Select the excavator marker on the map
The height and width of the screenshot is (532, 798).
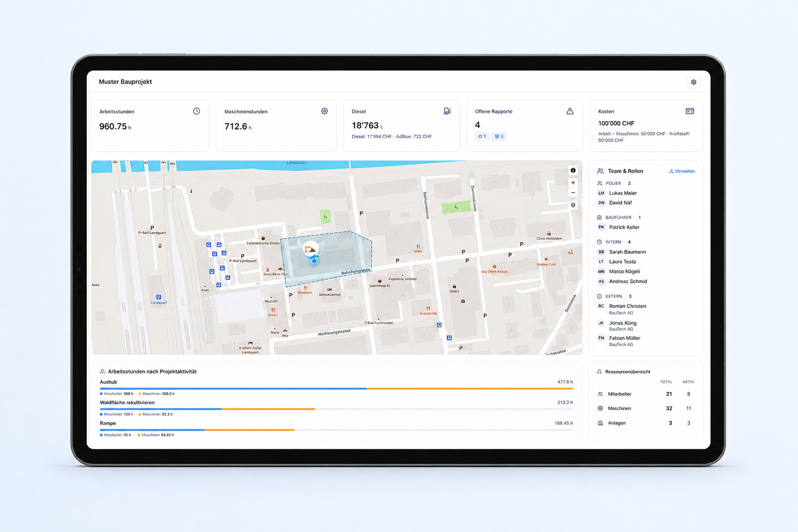pyautogui.click(x=311, y=249)
